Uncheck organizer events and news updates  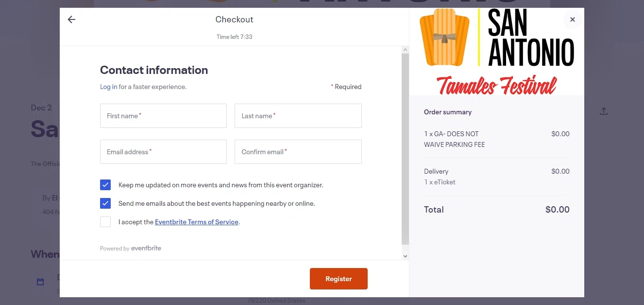(x=105, y=185)
